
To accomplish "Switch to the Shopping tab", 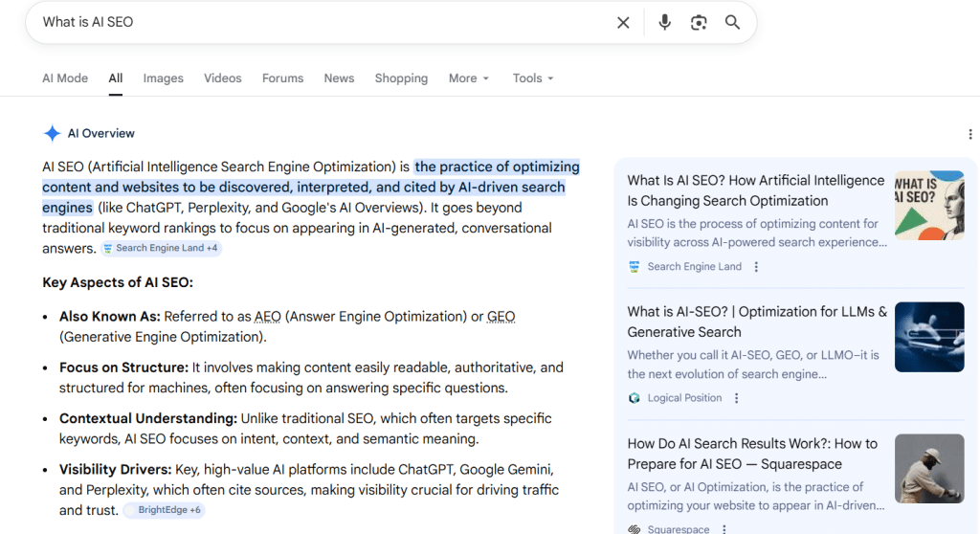I will 401,78.
